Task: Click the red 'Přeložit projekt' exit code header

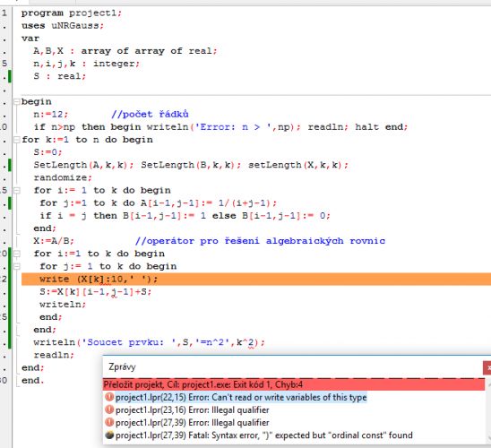Action: [x=294, y=384]
